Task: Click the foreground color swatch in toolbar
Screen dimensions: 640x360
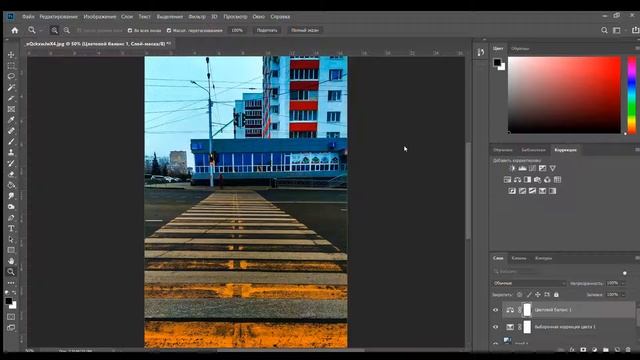Action: (9, 301)
